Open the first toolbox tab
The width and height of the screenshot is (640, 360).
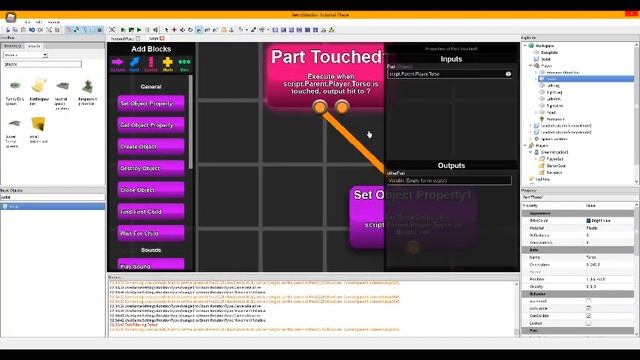pos(13,46)
